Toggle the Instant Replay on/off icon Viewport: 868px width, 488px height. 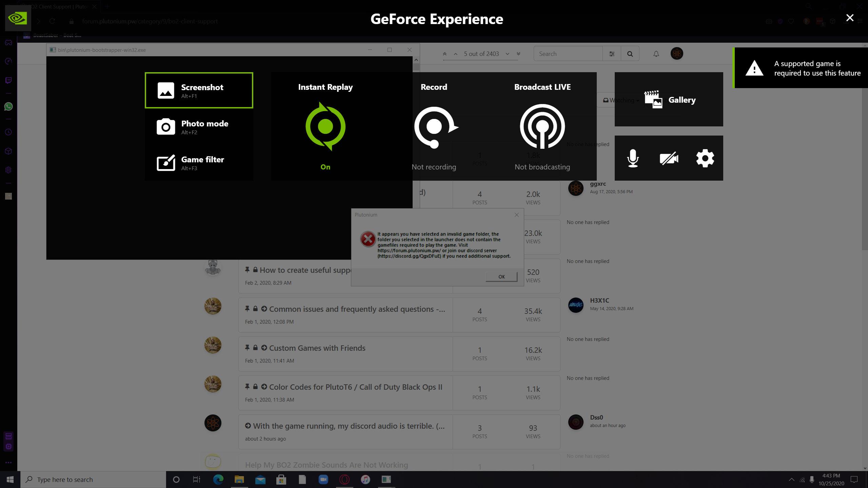pyautogui.click(x=325, y=126)
